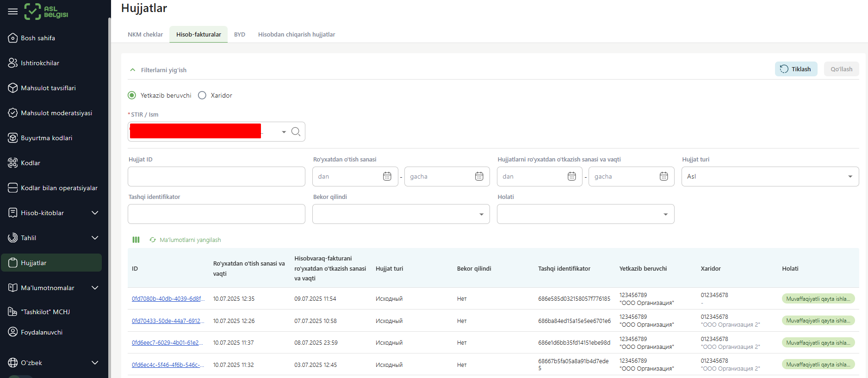Click the column settings icon above the table
Image resolution: width=868 pixels, height=378 pixels.
click(x=136, y=240)
